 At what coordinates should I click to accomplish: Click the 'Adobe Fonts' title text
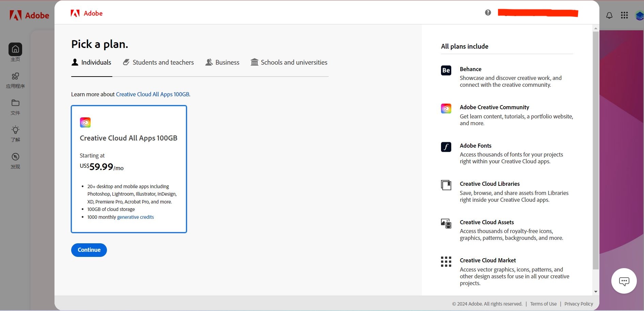475,146
